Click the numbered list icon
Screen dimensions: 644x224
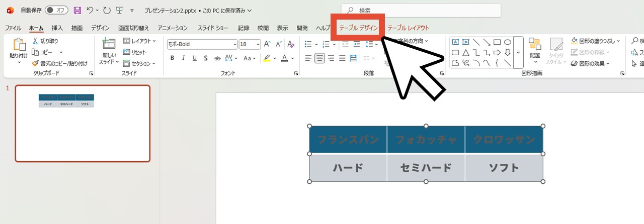click(326, 44)
